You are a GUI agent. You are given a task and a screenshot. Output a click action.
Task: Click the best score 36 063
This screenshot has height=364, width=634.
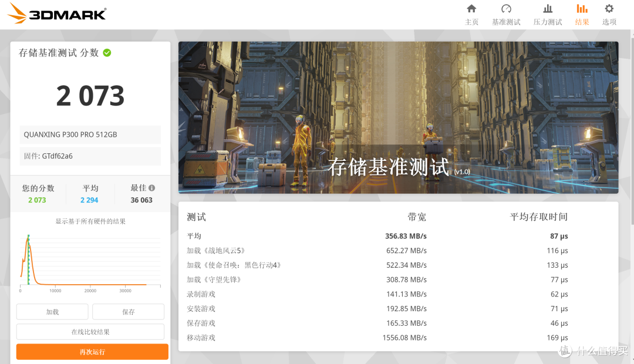click(x=141, y=200)
